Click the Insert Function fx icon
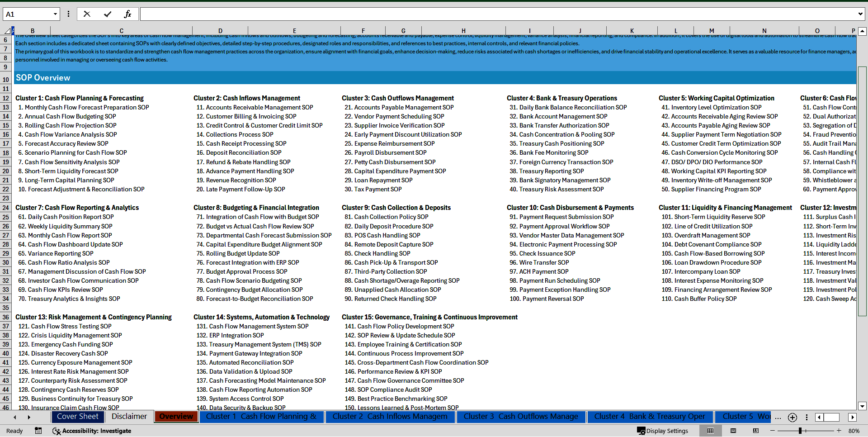 [x=128, y=14]
